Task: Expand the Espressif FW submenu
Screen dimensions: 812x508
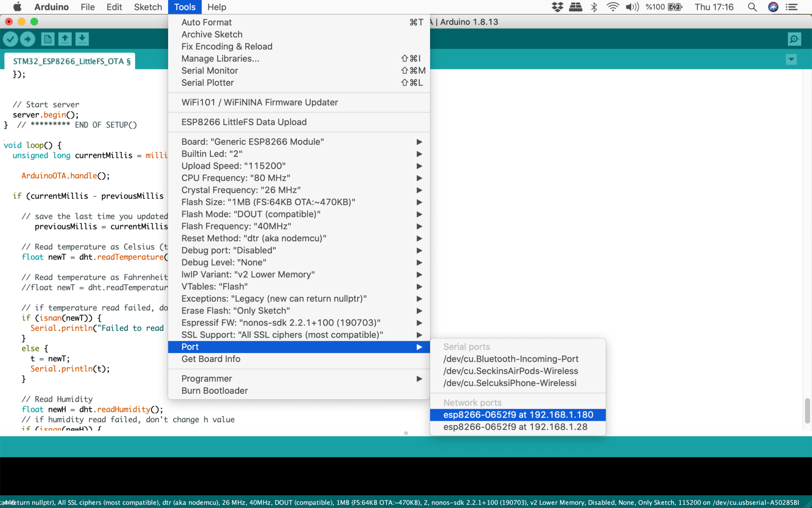Action: [x=299, y=323]
